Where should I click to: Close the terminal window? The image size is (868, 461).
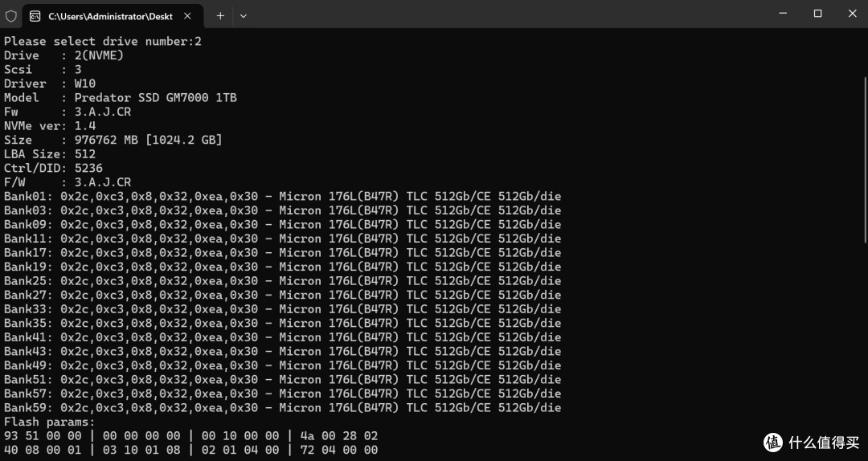point(852,14)
